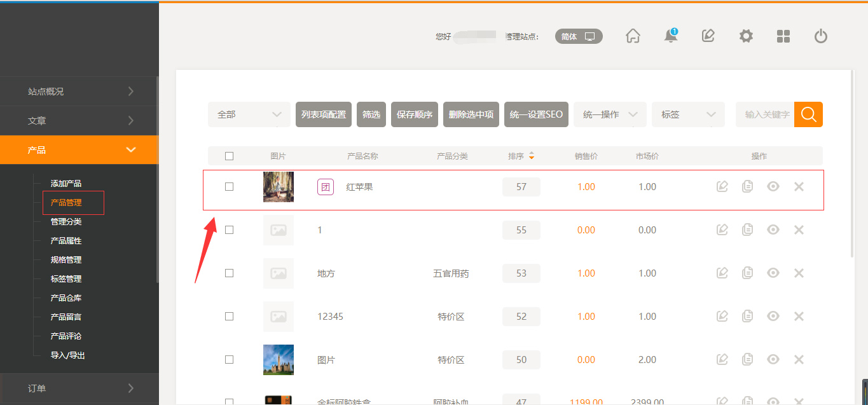
Task: Tick the checkbox for 红苹果
Action: (x=230, y=187)
